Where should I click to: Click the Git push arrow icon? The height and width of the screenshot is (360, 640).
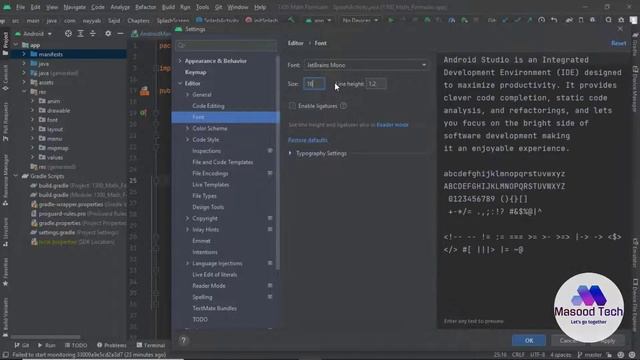point(529,20)
